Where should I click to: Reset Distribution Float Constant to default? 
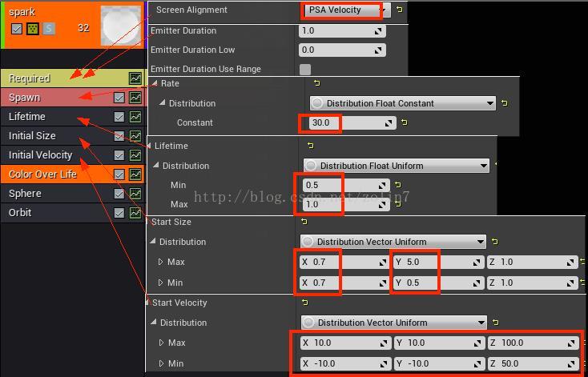505,102
